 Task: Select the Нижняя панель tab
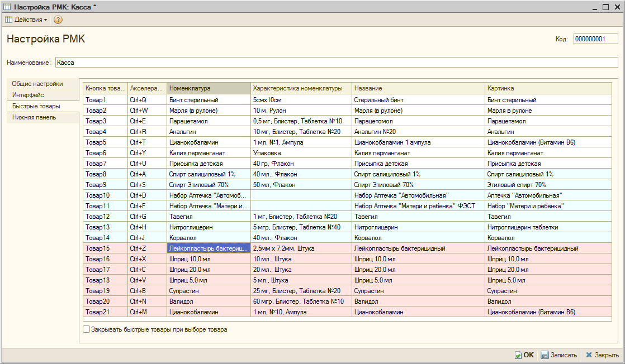[x=34, y=117]
